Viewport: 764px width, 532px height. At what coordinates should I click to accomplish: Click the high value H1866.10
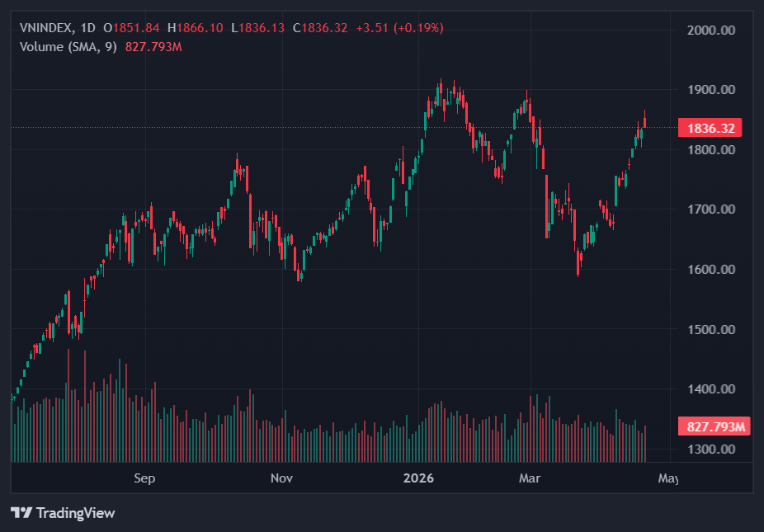click(195, 28)
